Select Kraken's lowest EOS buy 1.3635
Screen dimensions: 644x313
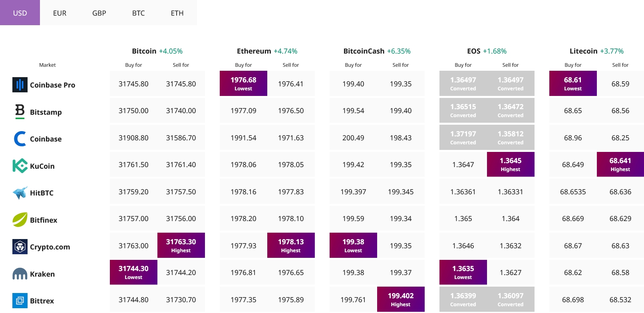point(463,272)
